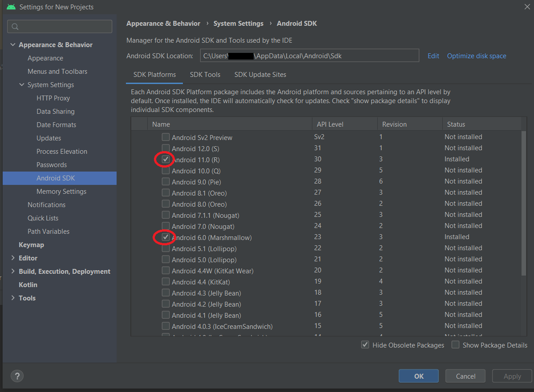This screenshot has height=392, width=534.
Task: Open Path Variables settings page
Action: [49, 232]
